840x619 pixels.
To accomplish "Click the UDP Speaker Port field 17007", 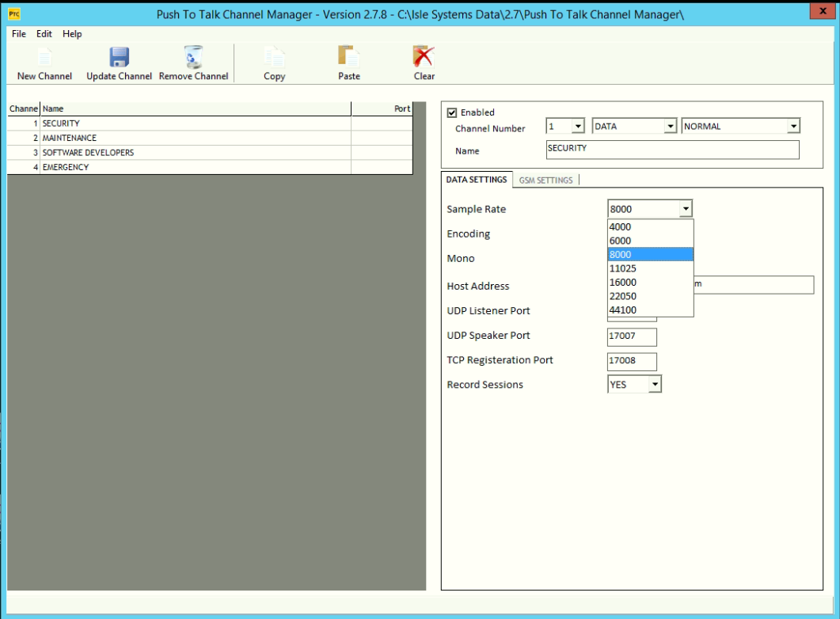I will coord(632,337).
